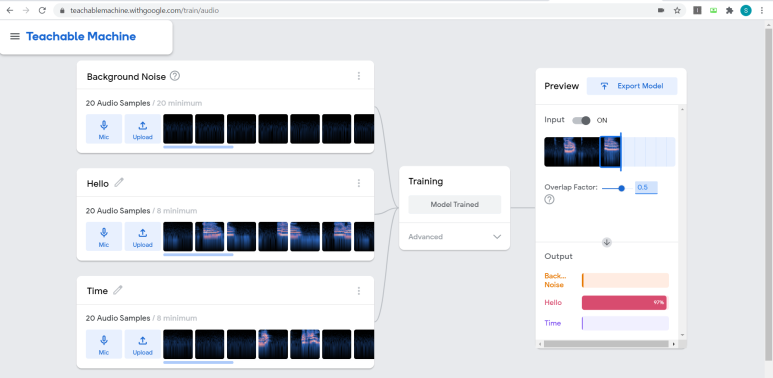Adjust the Overlap Factor slider

pos(617,188)
